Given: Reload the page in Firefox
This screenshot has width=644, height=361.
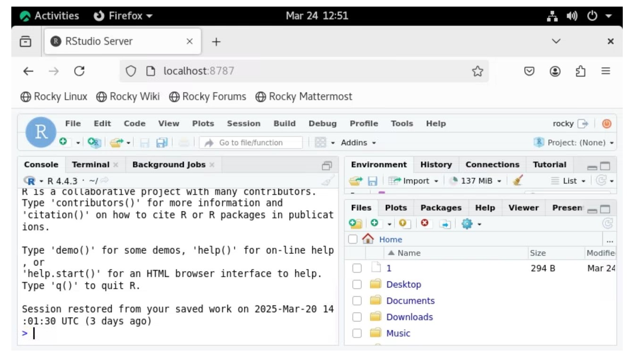Looking at the screenshot, I should coord(79,71).
